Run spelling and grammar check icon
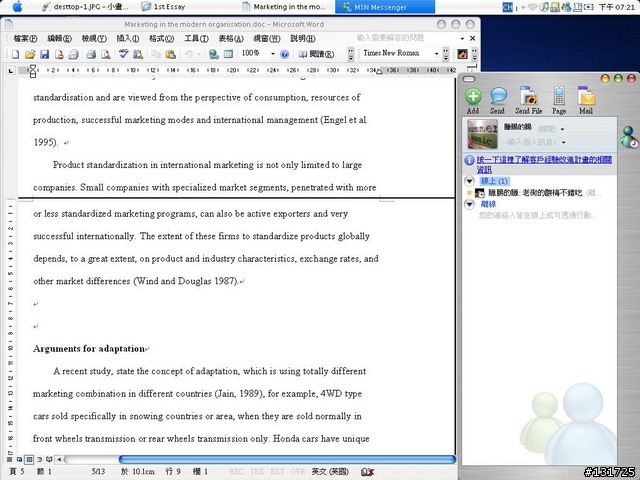The image size is (640, 480). click(123, 54)
